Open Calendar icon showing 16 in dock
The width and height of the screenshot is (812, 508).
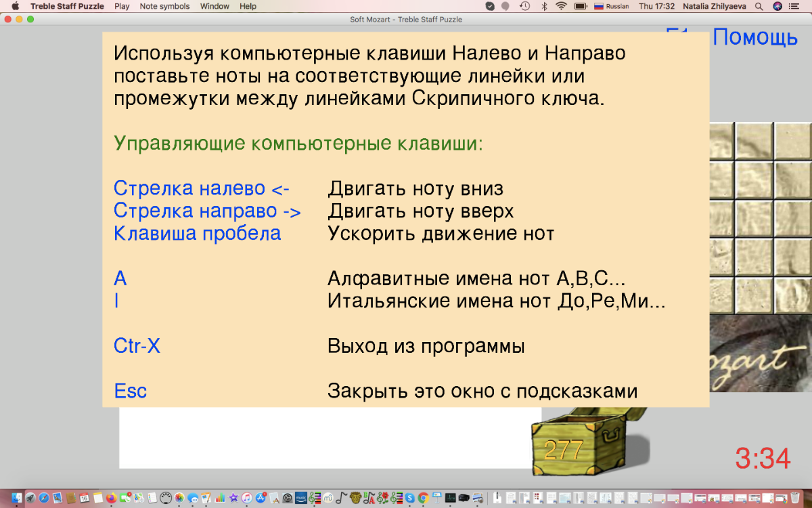(x=85, y=499)
